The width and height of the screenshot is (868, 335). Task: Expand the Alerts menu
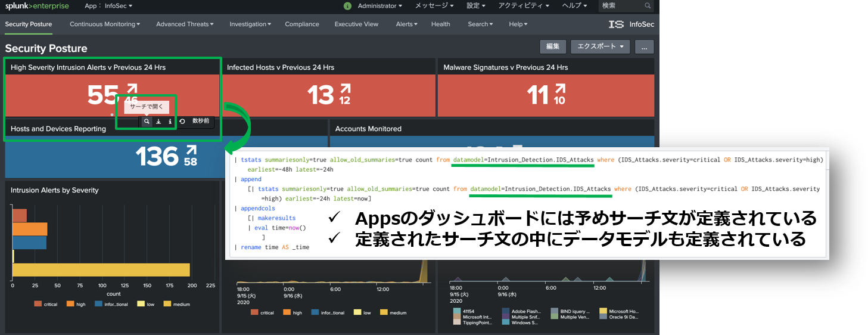tap(407, 24)
